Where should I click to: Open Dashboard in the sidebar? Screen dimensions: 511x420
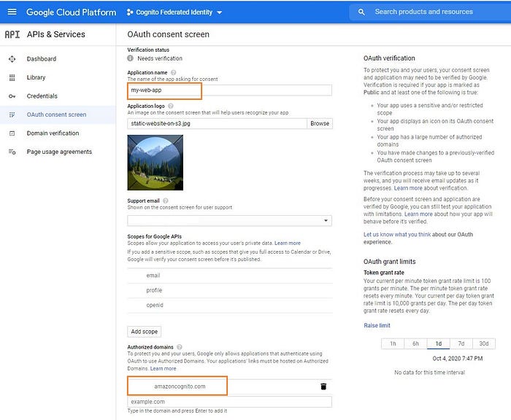42,59
